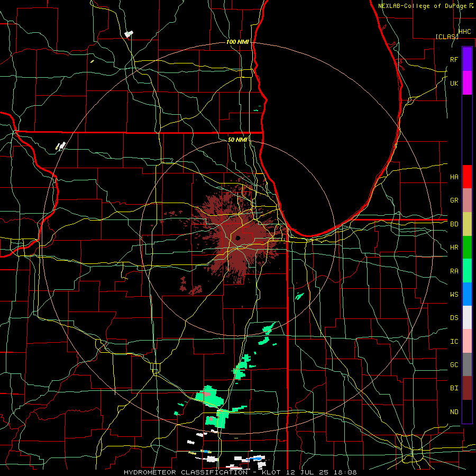Image resolution: width=476 pixels, height=476 pixels.
Task: Click the dark green HR legend swatch
Action: click(467, 248)
